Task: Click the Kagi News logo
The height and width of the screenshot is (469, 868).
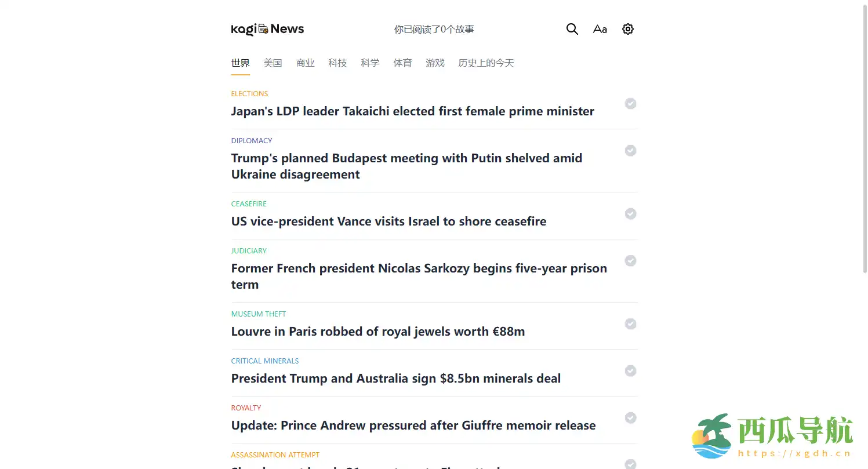Action: [x=267, y=29]
